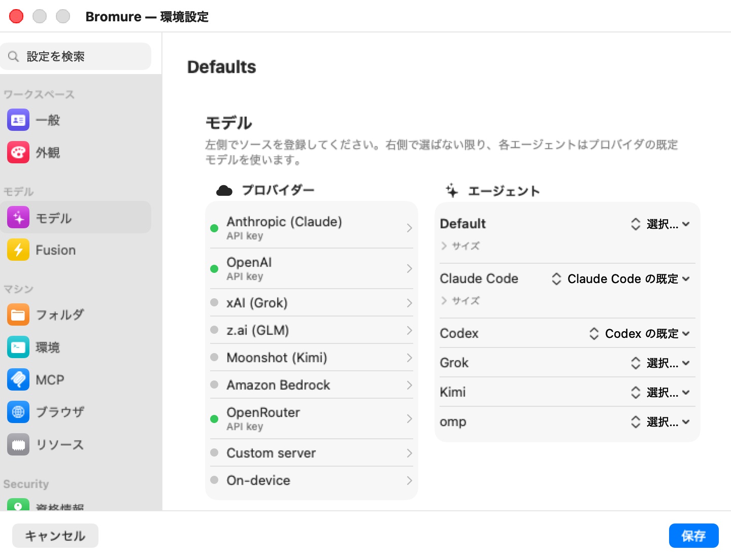Open the Claude Code model dropdown

(x=621, y=279)
